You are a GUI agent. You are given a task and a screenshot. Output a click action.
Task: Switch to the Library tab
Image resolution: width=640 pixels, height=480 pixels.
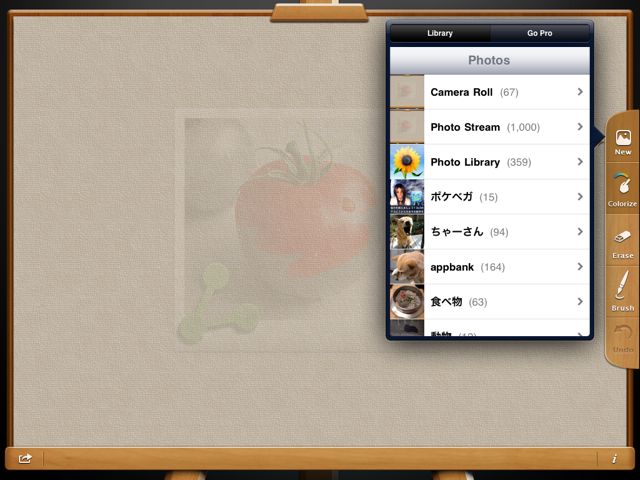pyautogui.click(x=440, y=33)
